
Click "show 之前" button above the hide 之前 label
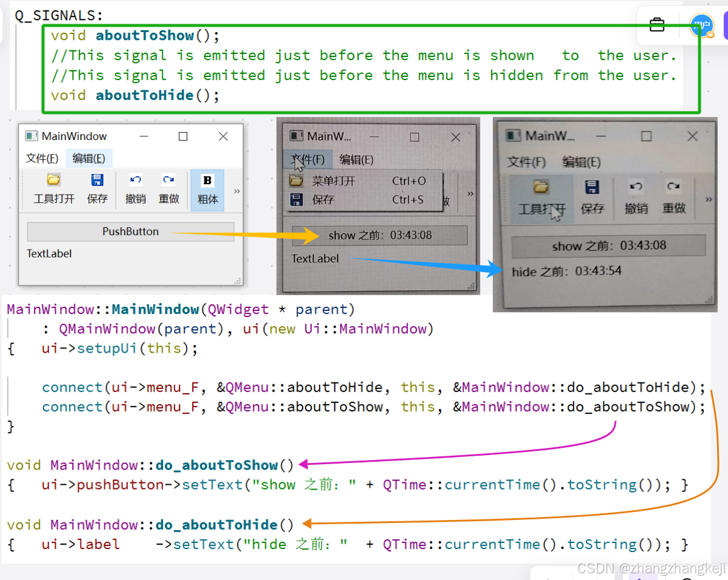pos(609,245)
